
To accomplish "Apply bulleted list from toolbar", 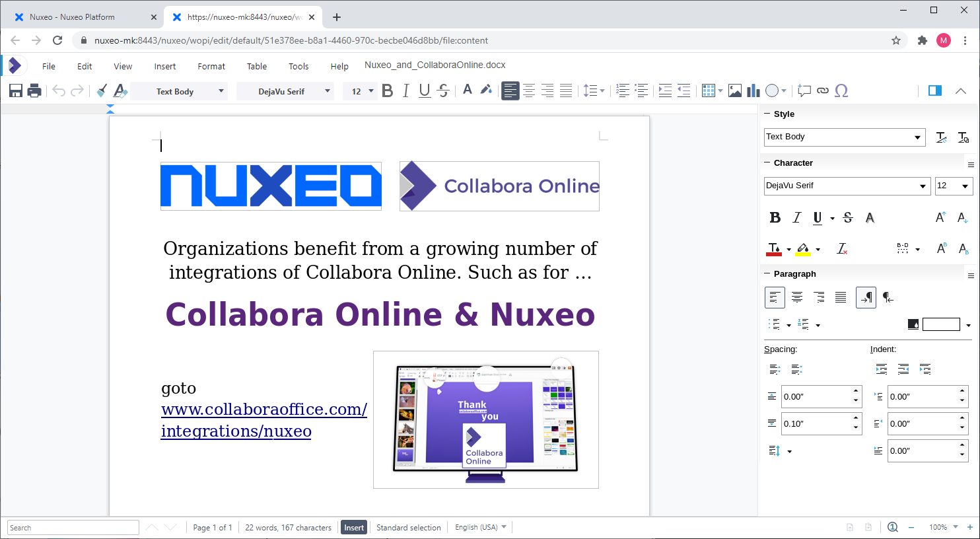I will click(x=641, y=91).
